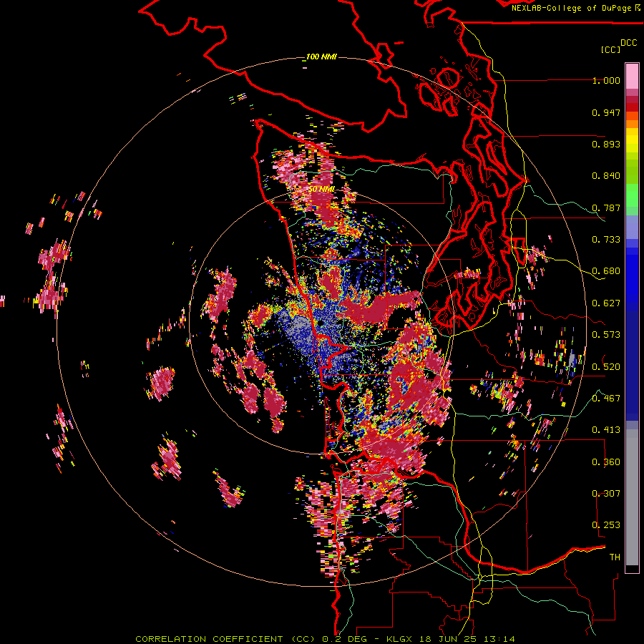The height and width of the screenshot is (644, 644).
Task: Click the 0.680 legend value
Action: (606, 271)
